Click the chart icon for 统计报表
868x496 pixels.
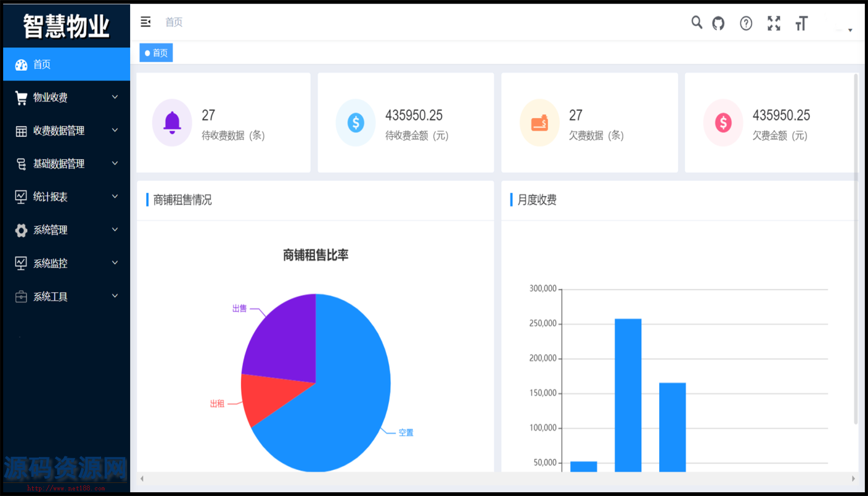coord(21,197)
